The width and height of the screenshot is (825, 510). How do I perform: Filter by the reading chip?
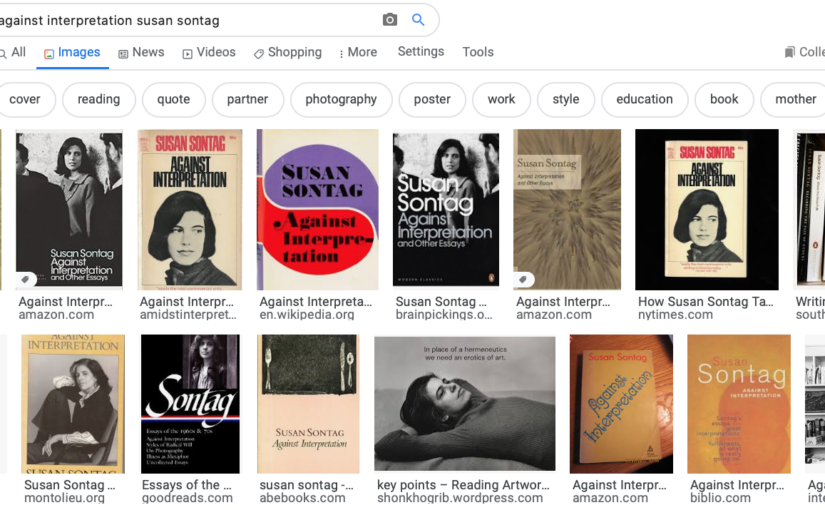coord(99,99)
